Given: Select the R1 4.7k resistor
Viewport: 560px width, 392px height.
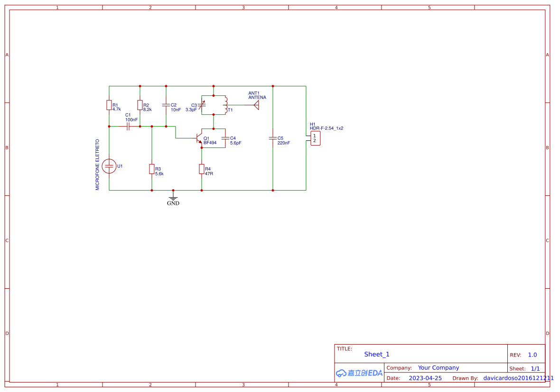Looking at the screenshot, I should tap(109, 105).
